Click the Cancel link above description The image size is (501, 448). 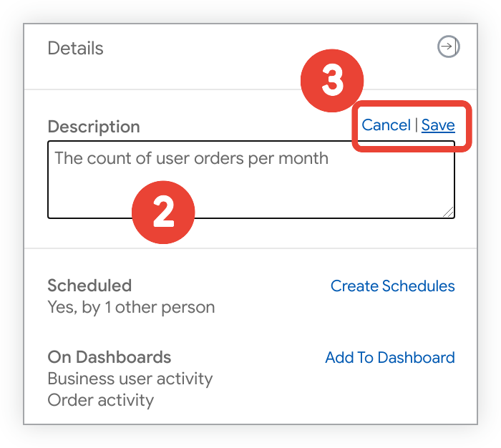point(386,125)
